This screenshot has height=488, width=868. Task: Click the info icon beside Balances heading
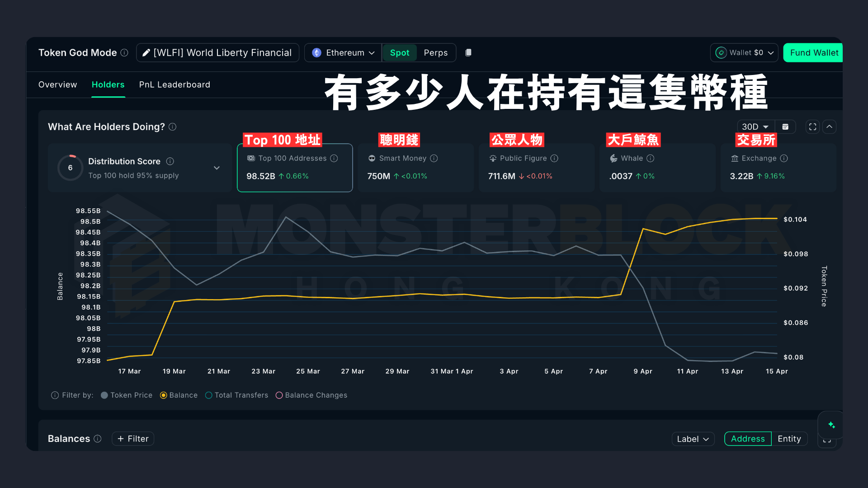(98, 439)
